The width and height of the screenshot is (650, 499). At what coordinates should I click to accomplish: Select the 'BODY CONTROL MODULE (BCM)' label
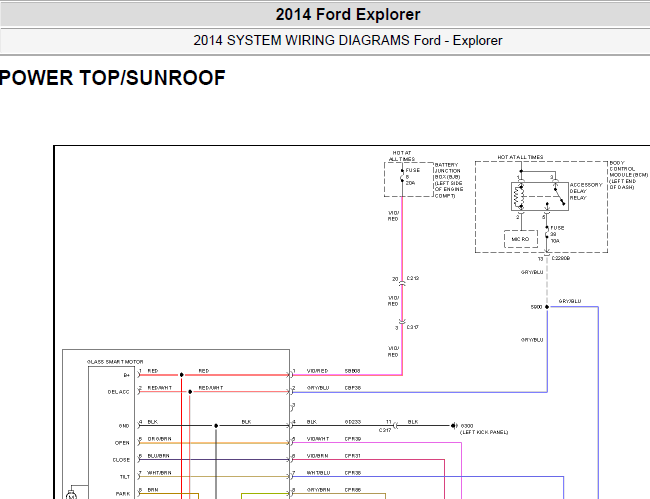click(628, 169)
